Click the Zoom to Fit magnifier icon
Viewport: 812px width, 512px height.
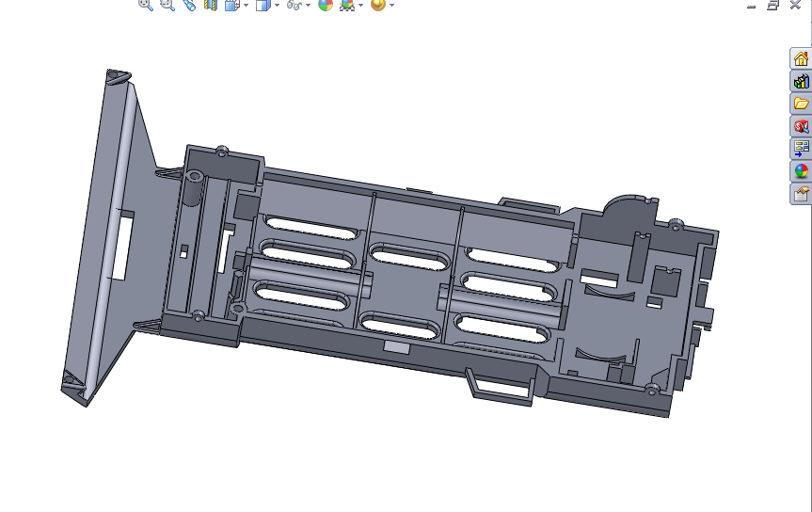pos(146,5)
